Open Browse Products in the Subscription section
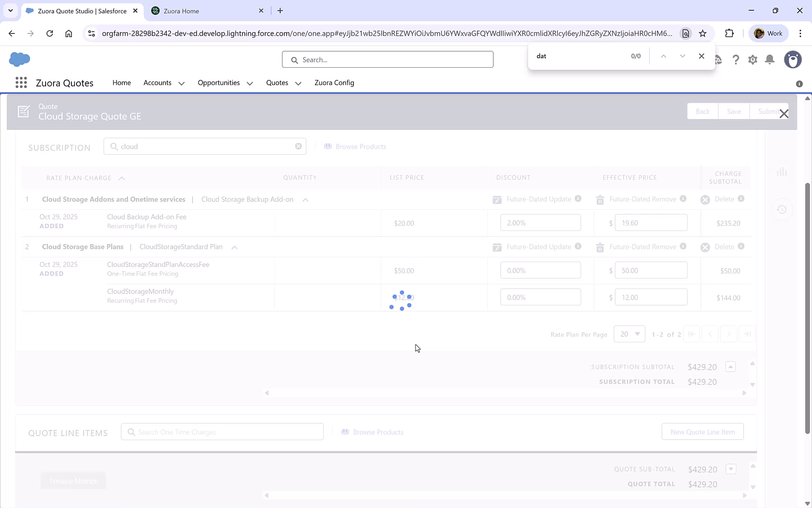This screenshot has height=508, width=812. pyautogui.click(x=355, y=146)
